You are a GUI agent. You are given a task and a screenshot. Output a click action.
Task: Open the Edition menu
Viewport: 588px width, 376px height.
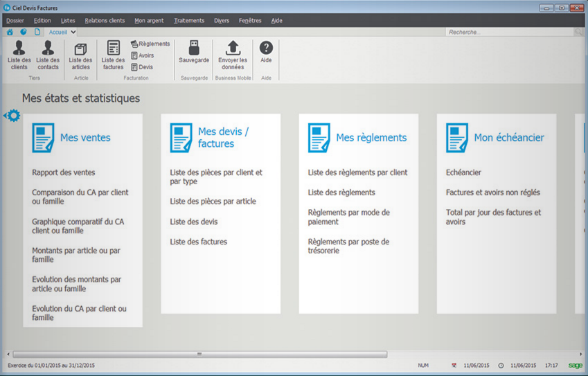(42, 21)
